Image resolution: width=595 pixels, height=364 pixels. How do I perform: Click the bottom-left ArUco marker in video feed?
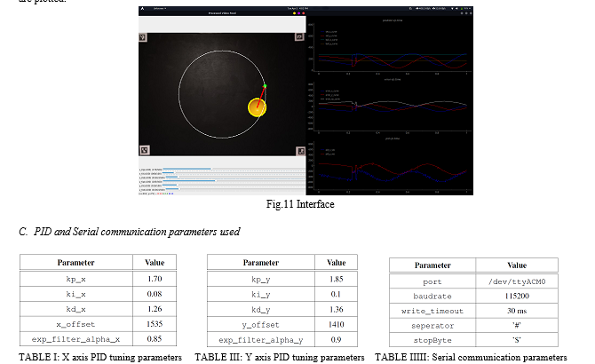(x=144, y=150)
